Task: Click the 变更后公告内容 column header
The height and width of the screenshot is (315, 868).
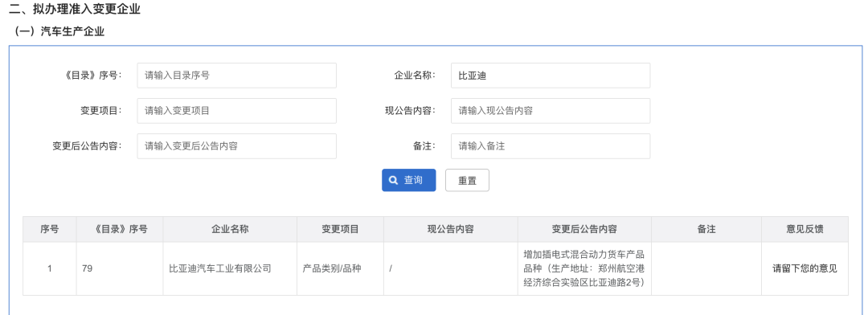Action: (x=584, y=229)
